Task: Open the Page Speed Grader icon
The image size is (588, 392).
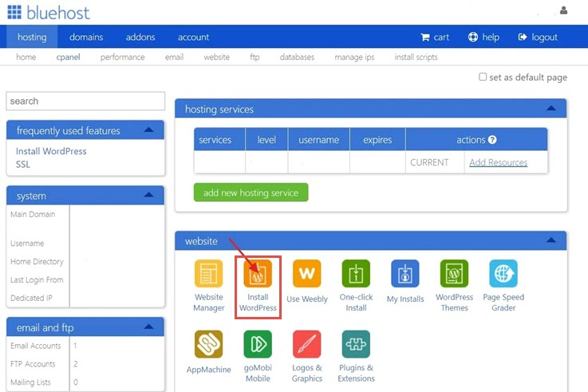Action: [503, 274]
